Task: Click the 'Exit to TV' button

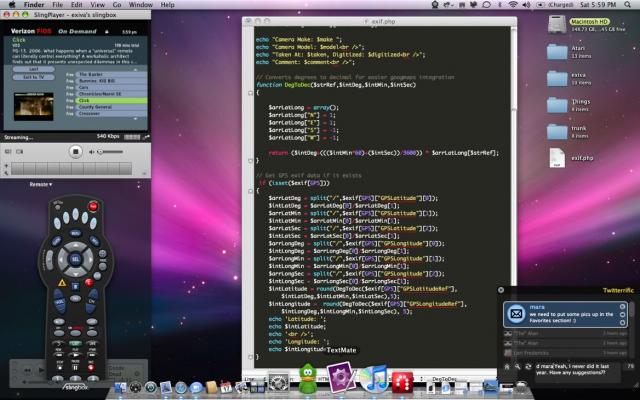Action: (33, 77)
